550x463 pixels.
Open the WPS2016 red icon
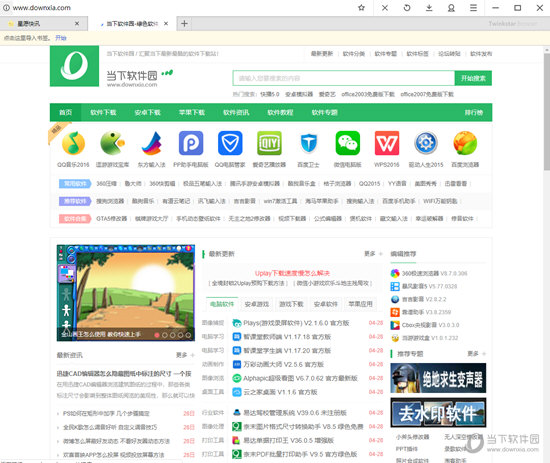point(387,143)
